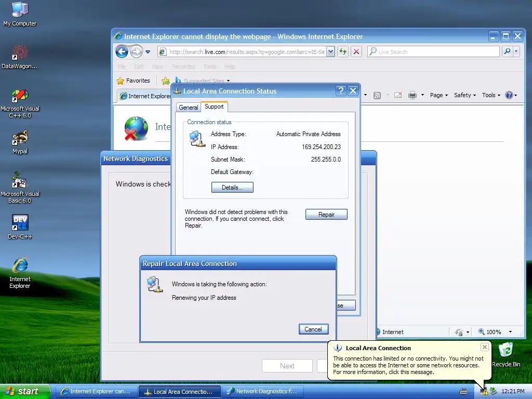Click the RSS feeds icon

point(377,96)
